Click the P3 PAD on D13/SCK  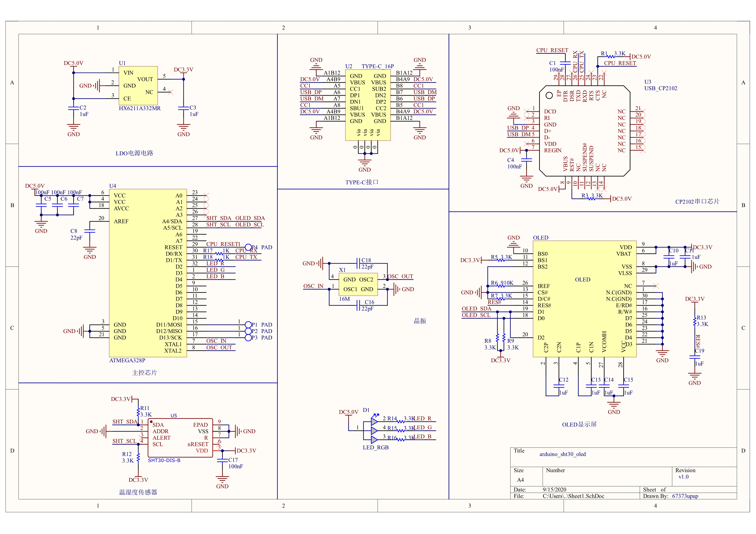point(248,338)
